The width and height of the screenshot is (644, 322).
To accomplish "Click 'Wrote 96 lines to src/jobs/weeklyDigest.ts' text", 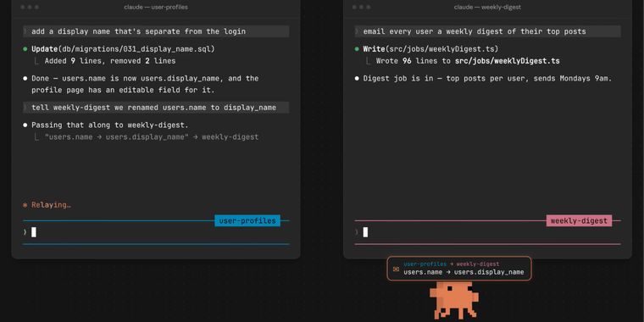I will [x=468, y=61].
